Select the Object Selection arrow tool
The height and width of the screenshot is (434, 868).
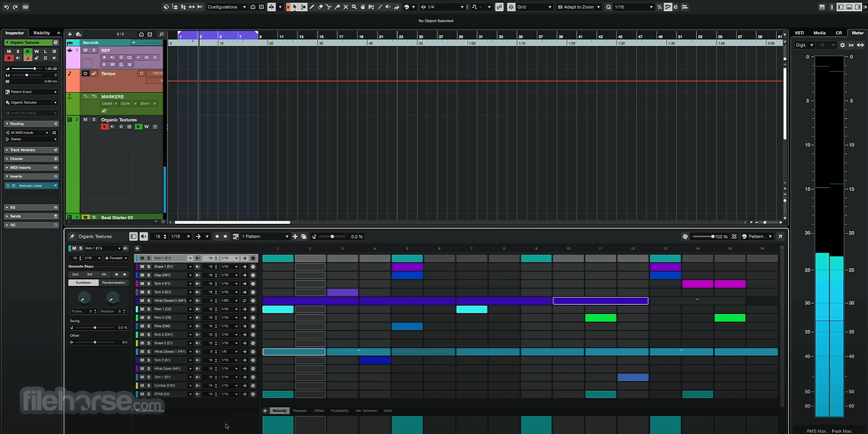pyautogui.click(x=295, y=7)
